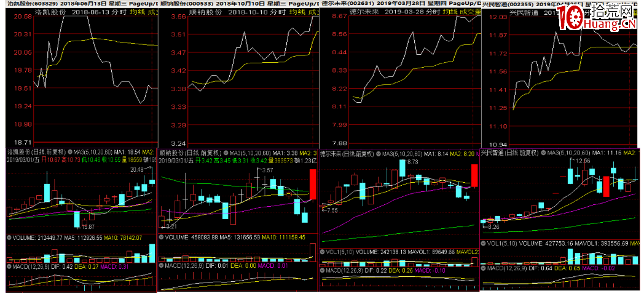Click the MACD indicator icon in 兴民智通 panel
644x296 pixels.
pos(484,268)
